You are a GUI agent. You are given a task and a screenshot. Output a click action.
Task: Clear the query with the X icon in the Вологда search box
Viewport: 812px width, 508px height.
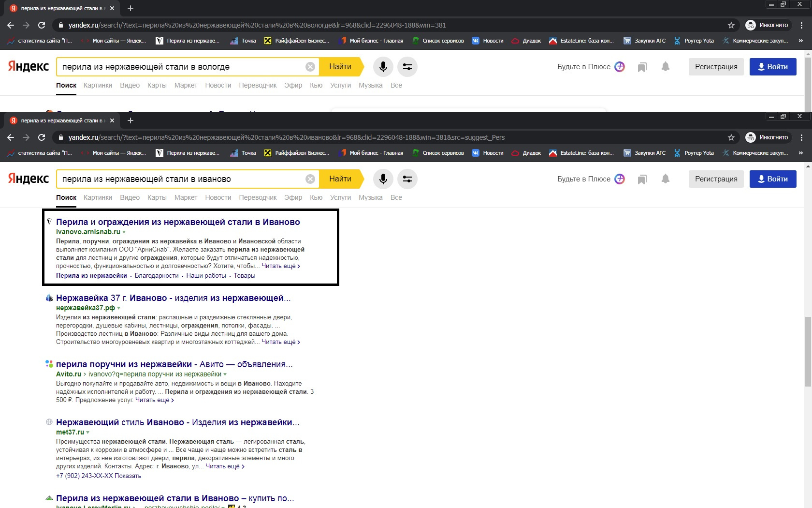click(310, 67)
